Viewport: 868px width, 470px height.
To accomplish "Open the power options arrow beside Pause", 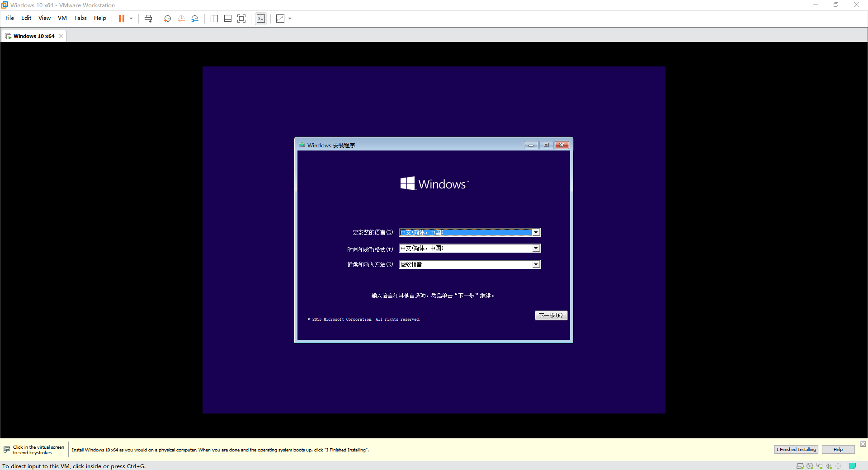I will coord(131,19).
